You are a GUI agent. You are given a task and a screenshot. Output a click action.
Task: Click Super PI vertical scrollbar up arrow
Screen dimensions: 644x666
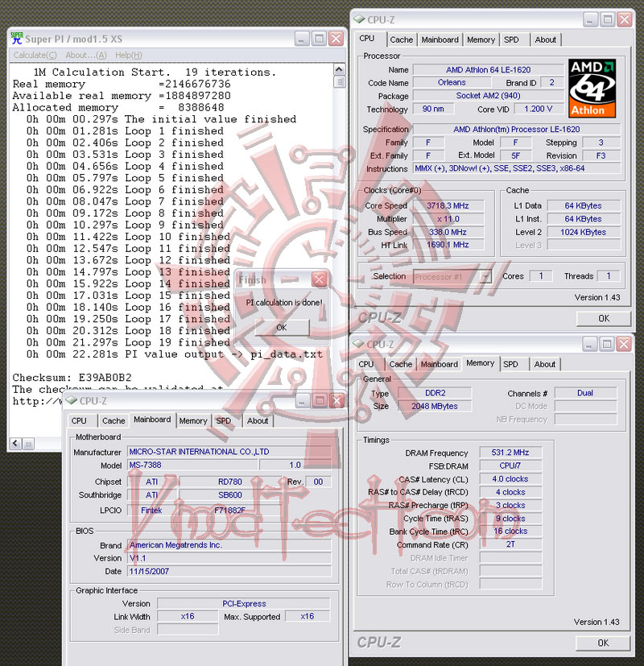pos(339,69)
